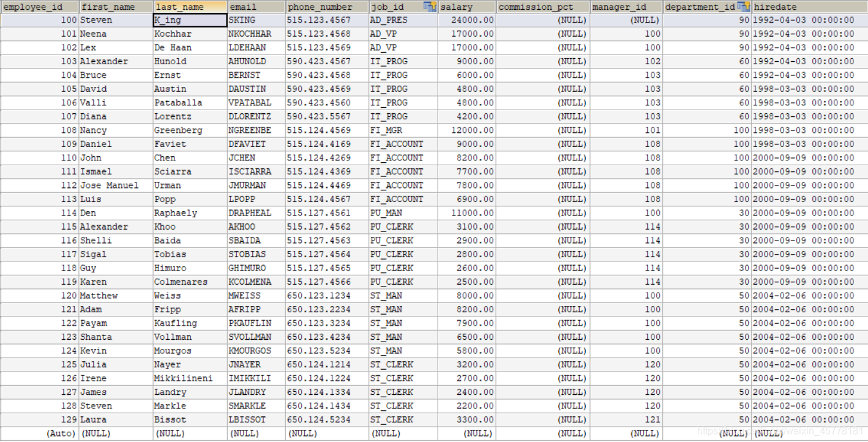Click the De Haan last name cell
This screenshot has width=868, height=442.
tap(190, 48)
